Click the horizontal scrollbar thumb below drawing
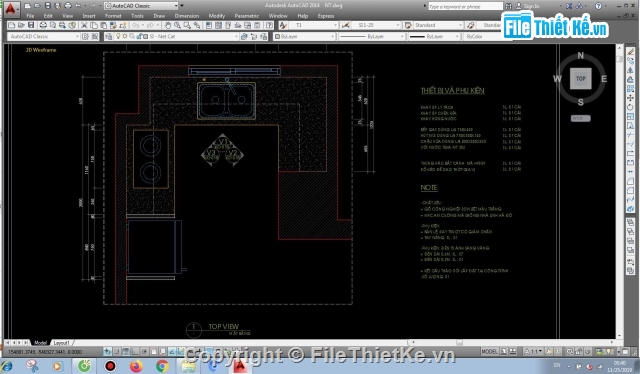 tap(459, 343)
